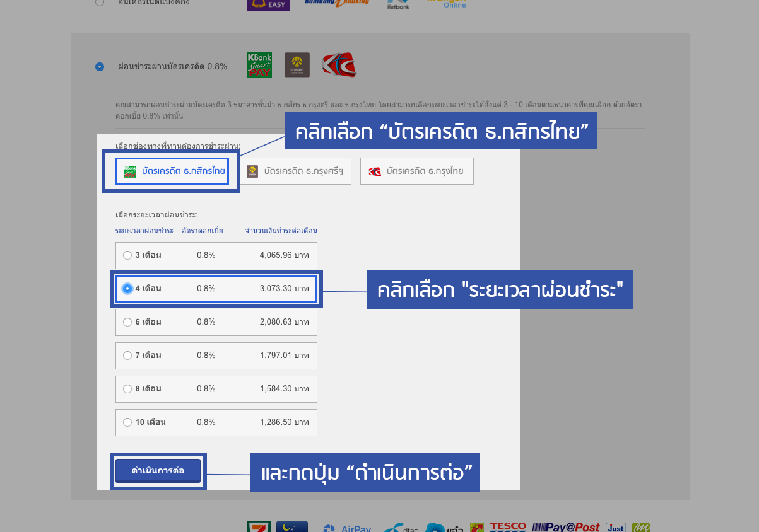Image resolution: width=759 pixels, height=532 pixels.
Task: Choose the 10 เดือน installment radio
Action: click(127, 422)
